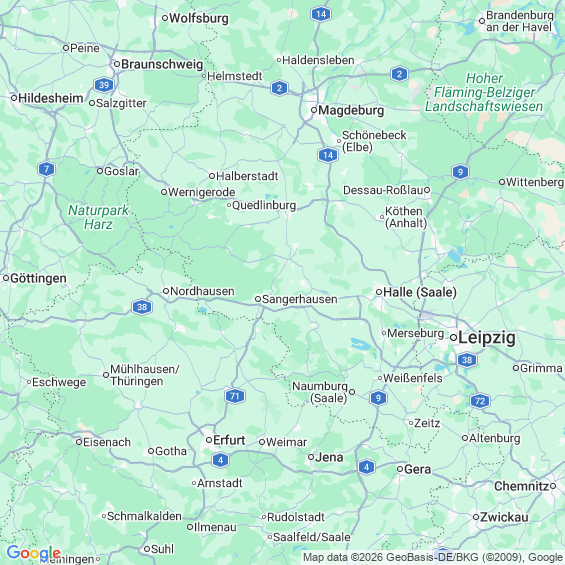Select the Leipzig city label

(x=486, y=338)
